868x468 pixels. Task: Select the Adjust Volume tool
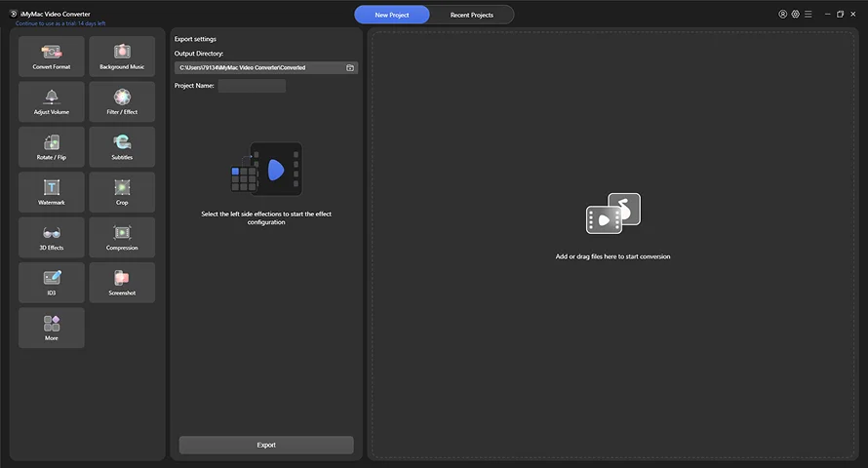point(52,101)
